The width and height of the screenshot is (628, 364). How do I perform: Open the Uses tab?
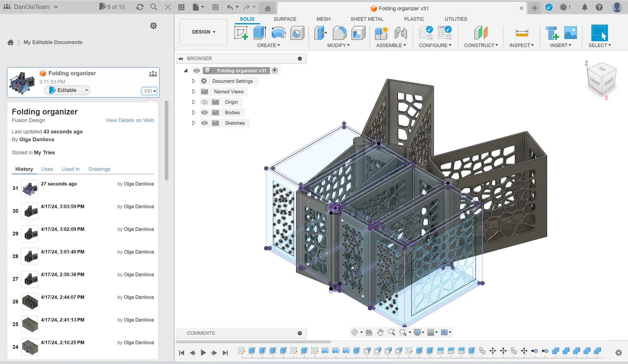(x=47, y=169)
